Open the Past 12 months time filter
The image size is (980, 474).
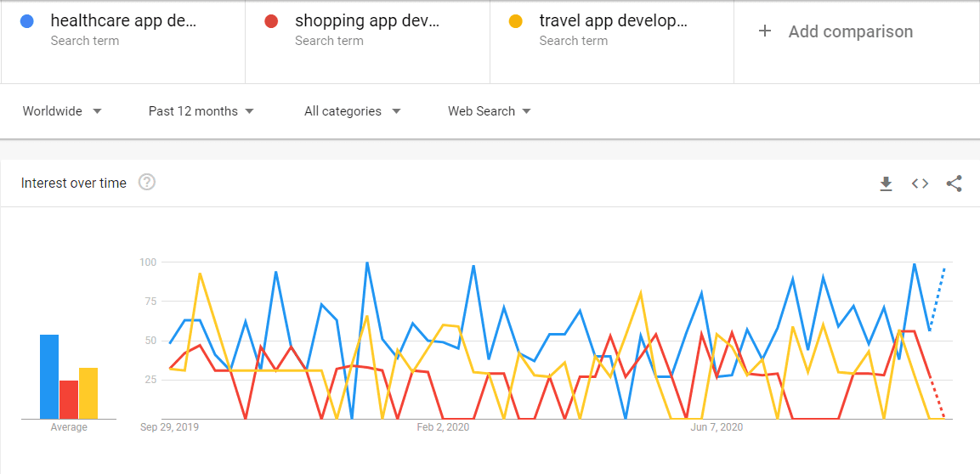tap(201, 111)
